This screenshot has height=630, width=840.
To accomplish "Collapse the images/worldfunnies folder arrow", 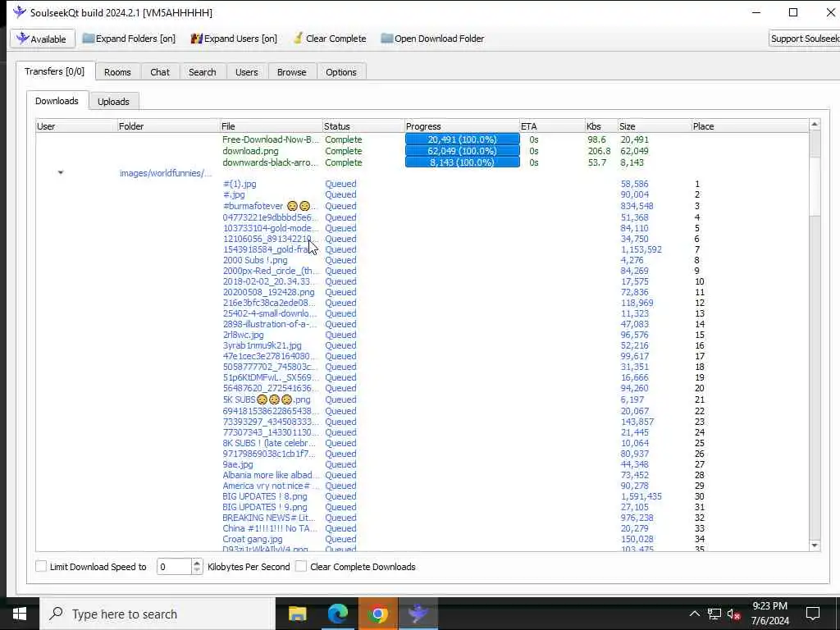I will (x=61, y=172).
